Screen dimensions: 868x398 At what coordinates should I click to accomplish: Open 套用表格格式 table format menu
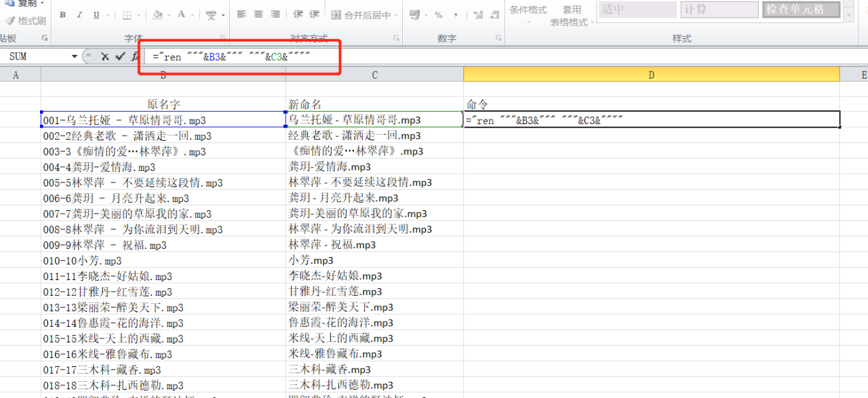[572, 16]
